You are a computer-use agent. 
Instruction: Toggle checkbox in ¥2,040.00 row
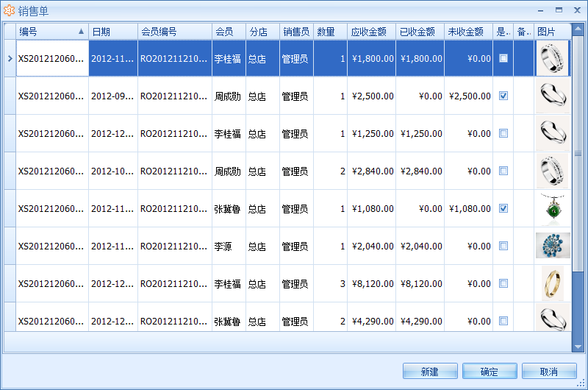click(503, 246)
